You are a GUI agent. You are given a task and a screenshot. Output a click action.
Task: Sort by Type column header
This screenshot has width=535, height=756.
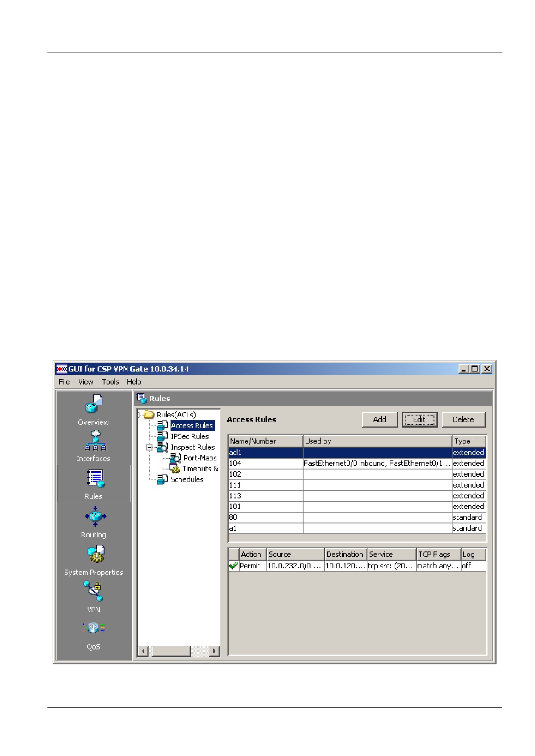tap(469, 441)
